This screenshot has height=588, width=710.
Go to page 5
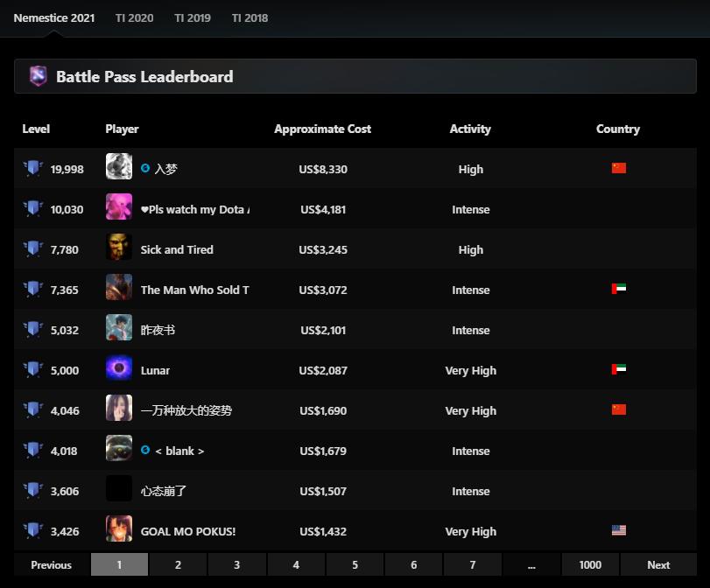[355, 564]
